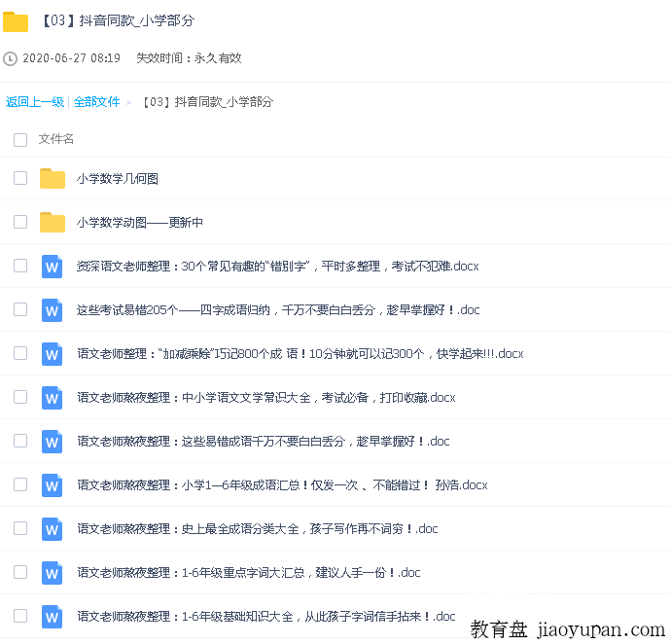Check the box for folder 小学数学动图——更新中
Screen dimensions: 671x644
[x=20, y=222]
